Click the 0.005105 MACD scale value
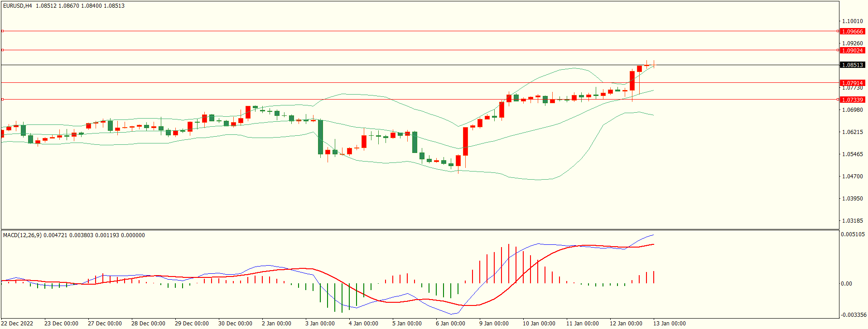This screenshot has width=868, height=329. [x=853, y=234]
